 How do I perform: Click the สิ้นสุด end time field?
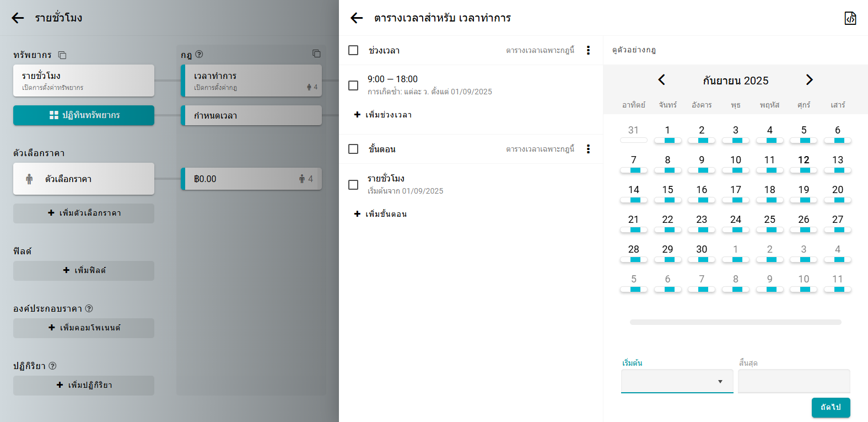pos(794,381)
